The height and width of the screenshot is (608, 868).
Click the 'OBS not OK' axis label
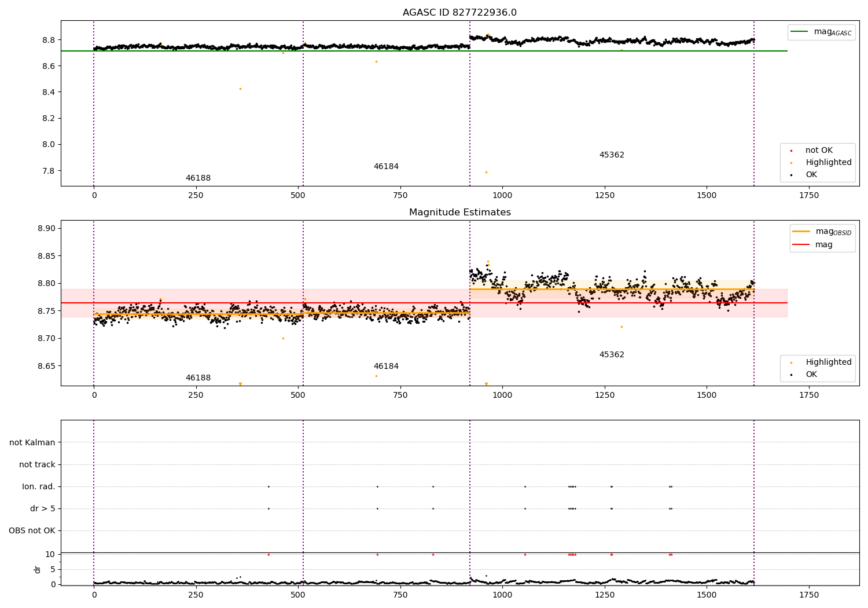[32, 530]
